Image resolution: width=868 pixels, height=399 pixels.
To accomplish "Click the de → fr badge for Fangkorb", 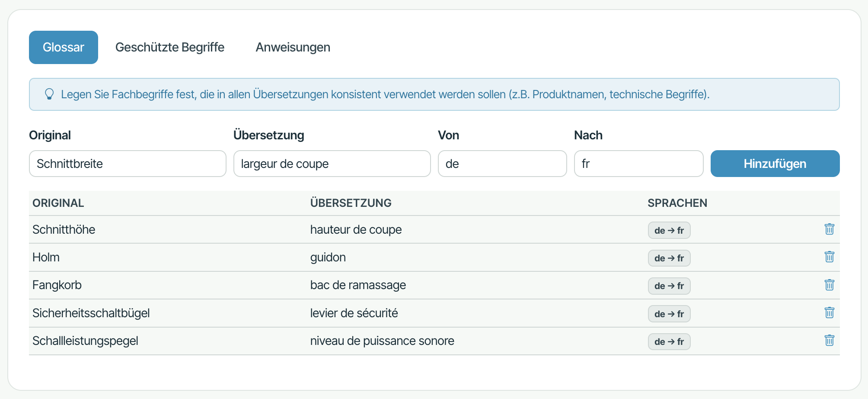I will coord(669,286).
